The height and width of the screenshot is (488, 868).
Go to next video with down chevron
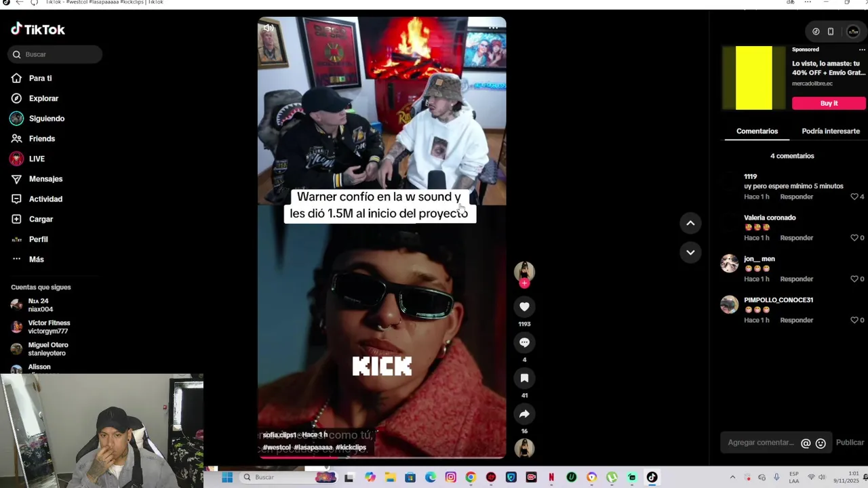click(x=690, y=252)
